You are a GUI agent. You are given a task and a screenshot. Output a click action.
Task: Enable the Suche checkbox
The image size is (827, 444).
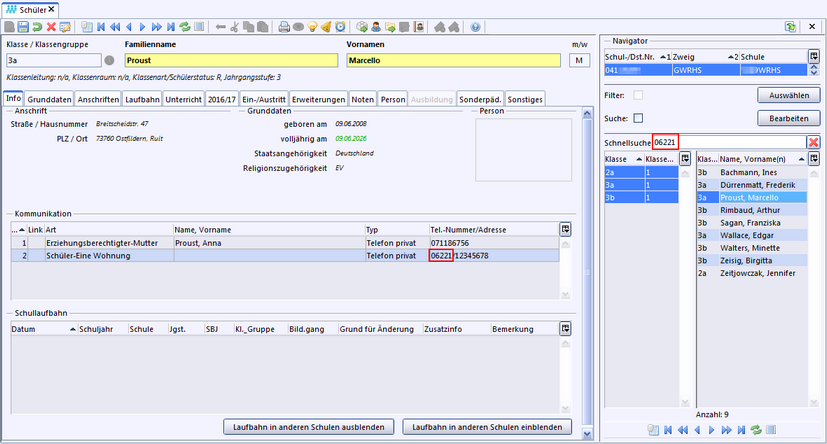tap(638, 119)
